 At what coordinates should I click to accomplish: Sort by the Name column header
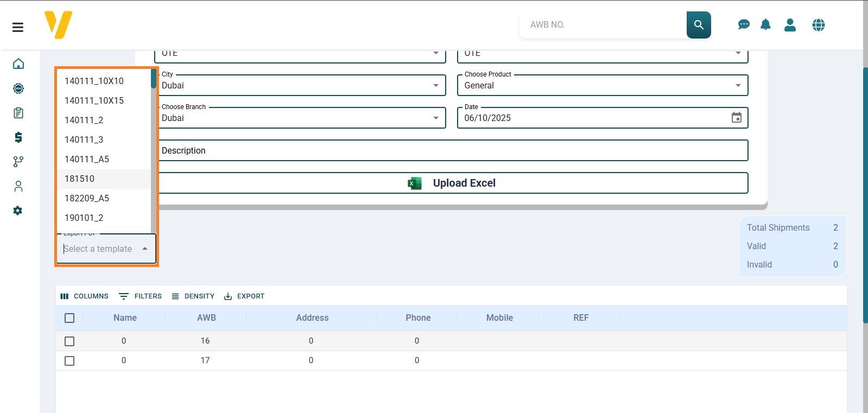125,318
